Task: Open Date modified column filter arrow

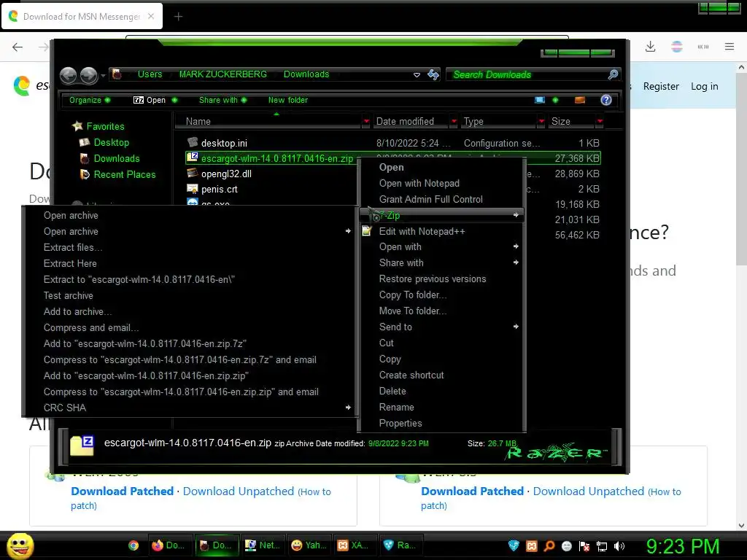Action: point(454,122)
